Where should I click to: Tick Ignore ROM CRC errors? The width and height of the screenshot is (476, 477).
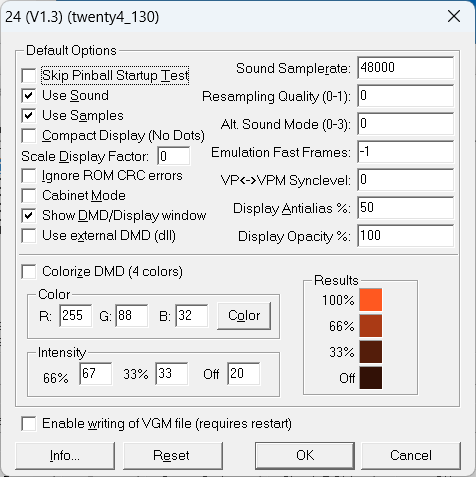[29, 176]
